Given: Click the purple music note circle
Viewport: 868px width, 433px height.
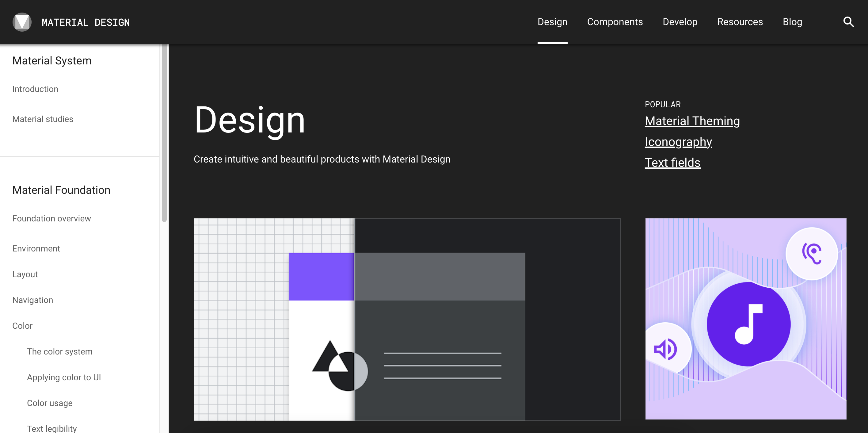Looking at the screenshot, I should pyautogui.click(x=748, y=324).
